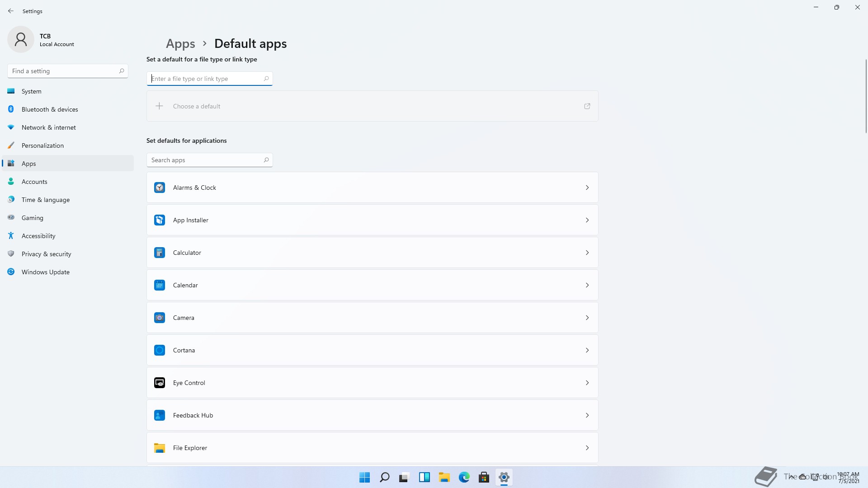This screenshot has height=488, width=868.
Task: Click the Calendar app icon
Action: (160, 285)
